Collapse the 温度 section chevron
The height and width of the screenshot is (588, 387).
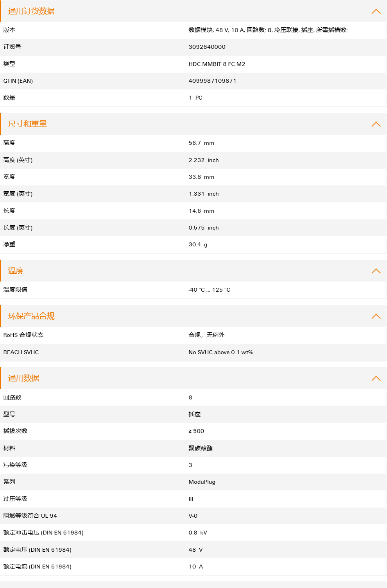click(x=376, y=271)
